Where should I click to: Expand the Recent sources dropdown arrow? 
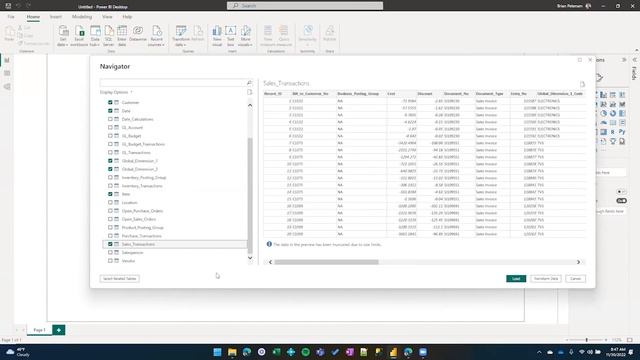pos(163,44)
